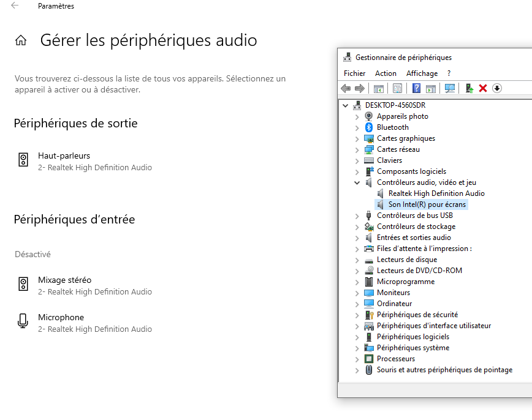Open the ? help menu

click(x=449, y=73)
